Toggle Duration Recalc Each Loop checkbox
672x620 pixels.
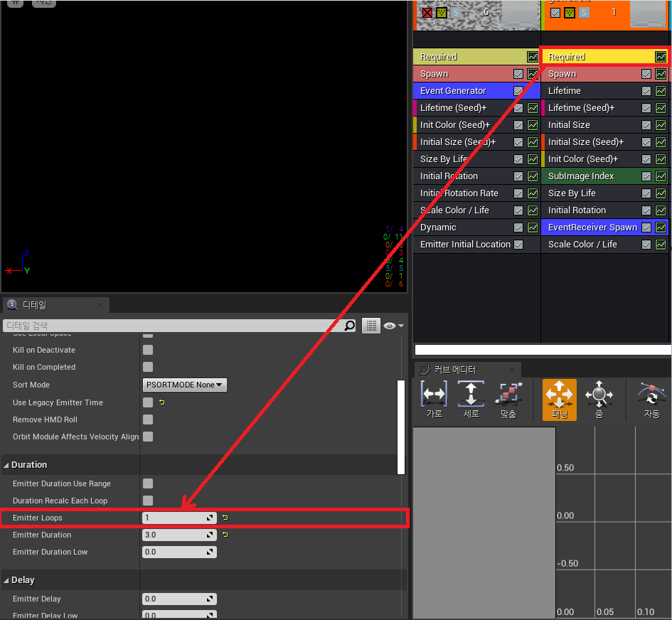pos(148,501)
